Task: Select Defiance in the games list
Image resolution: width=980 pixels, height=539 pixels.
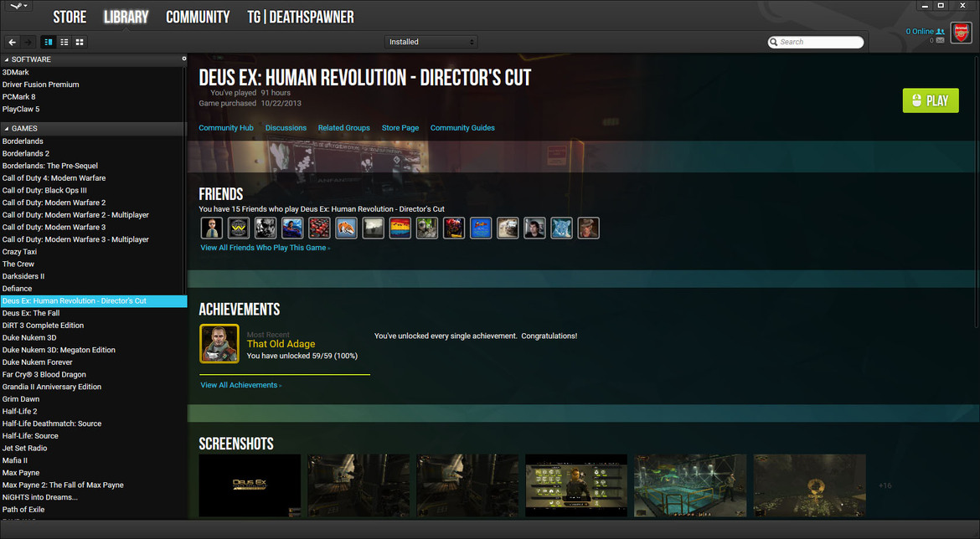Action: click(93, 289)
